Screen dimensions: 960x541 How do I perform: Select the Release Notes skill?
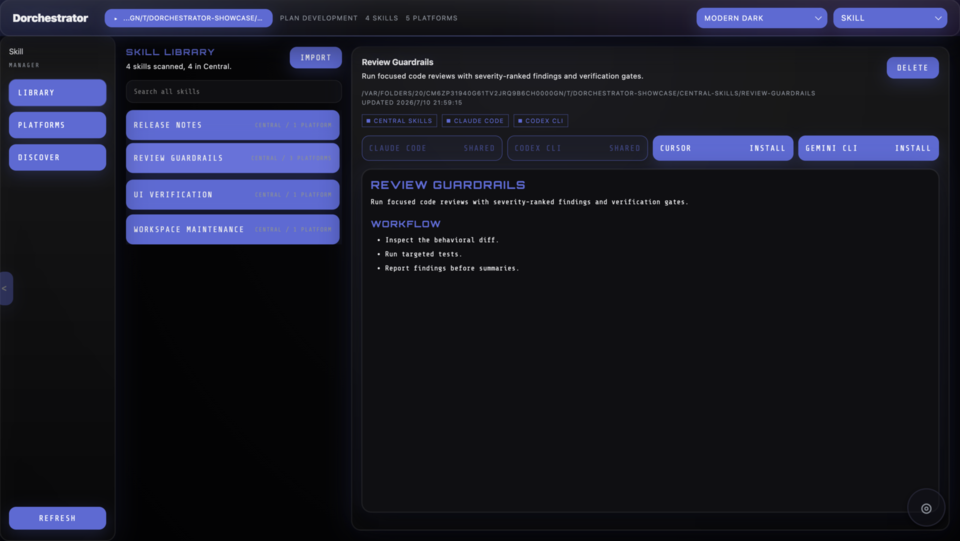click(233, 125)
